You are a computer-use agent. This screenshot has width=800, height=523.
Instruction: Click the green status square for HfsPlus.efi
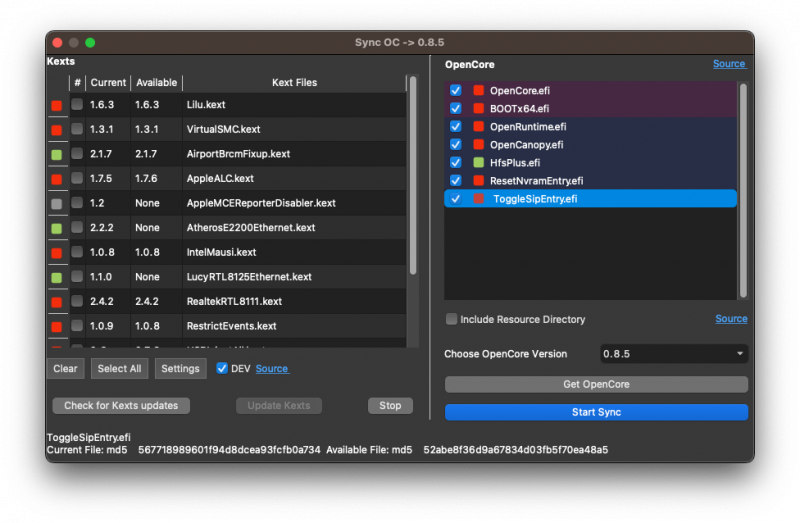(x=478, y=163)
